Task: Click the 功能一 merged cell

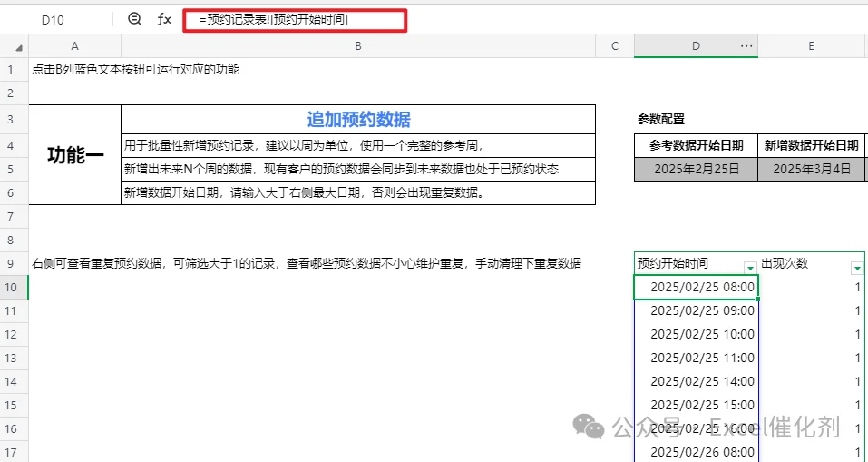Action: tap(75, 154)
